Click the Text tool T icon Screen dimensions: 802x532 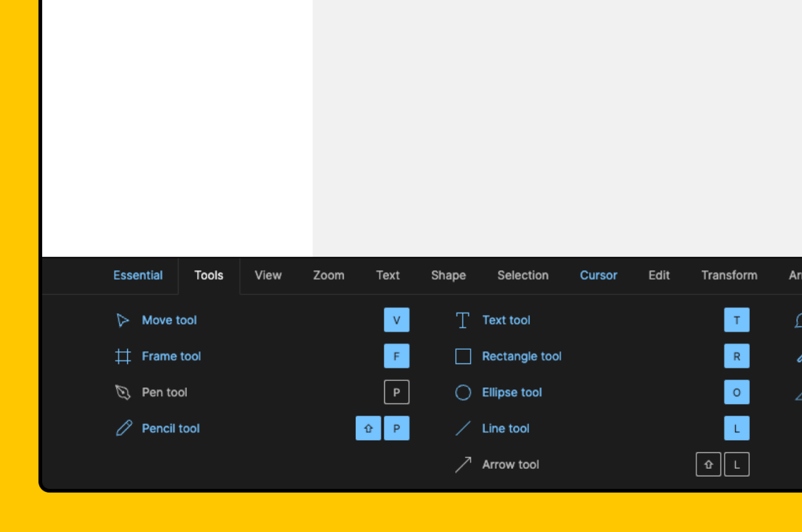click(463, 320)
